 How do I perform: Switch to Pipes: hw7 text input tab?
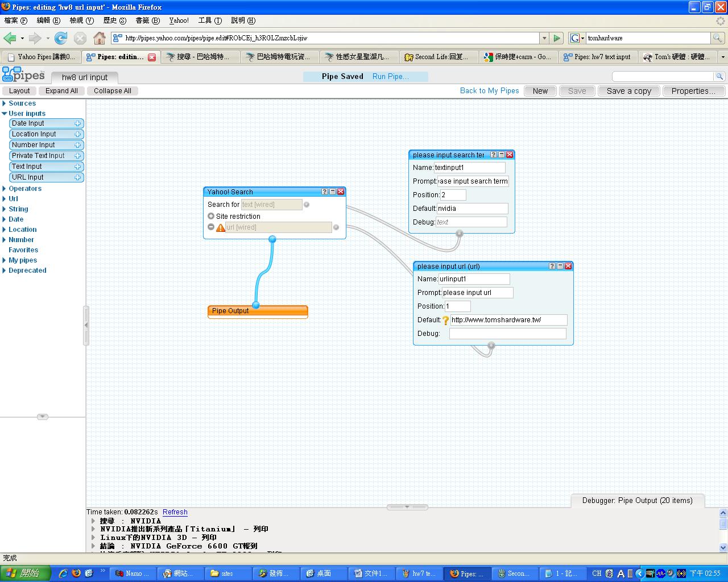point(597,57)
